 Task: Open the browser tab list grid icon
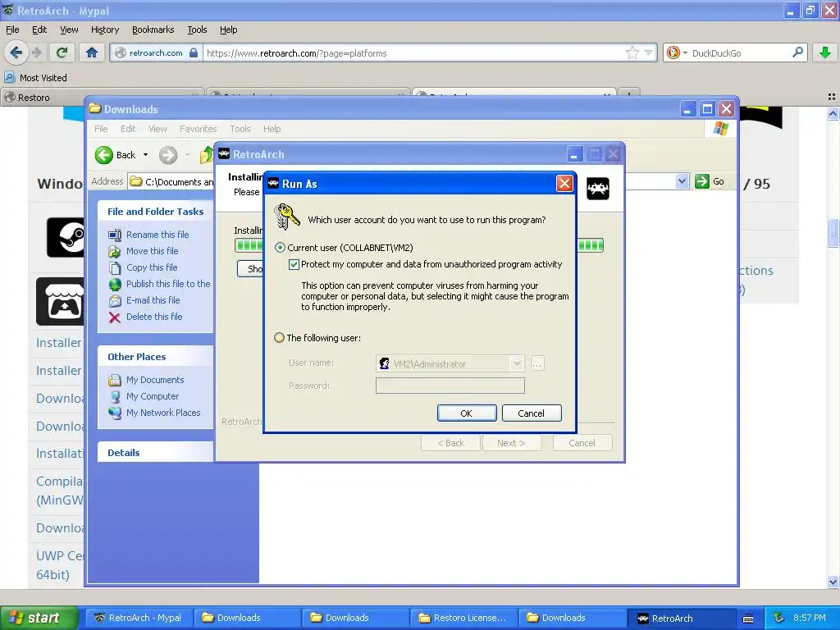click(832, 97)
